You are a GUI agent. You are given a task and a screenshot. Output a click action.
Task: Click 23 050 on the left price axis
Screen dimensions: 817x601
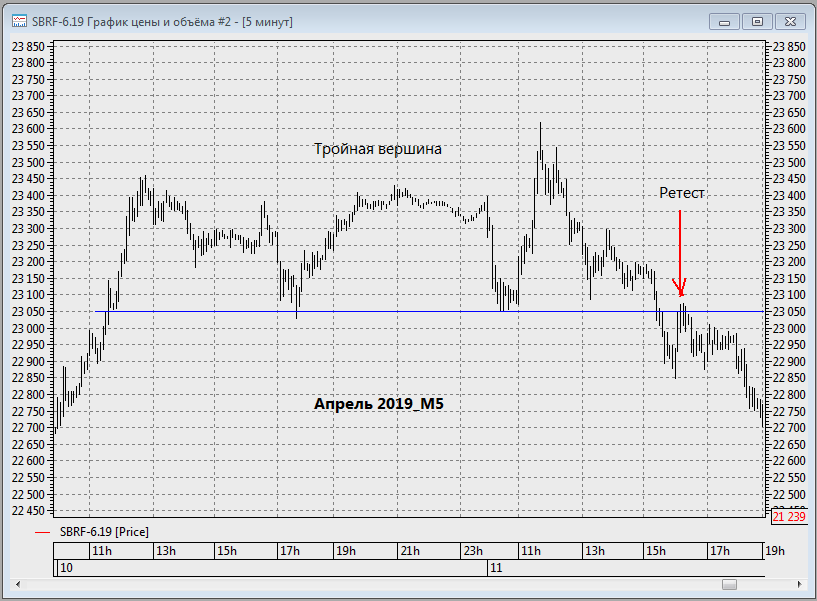(x=28, y=312)
